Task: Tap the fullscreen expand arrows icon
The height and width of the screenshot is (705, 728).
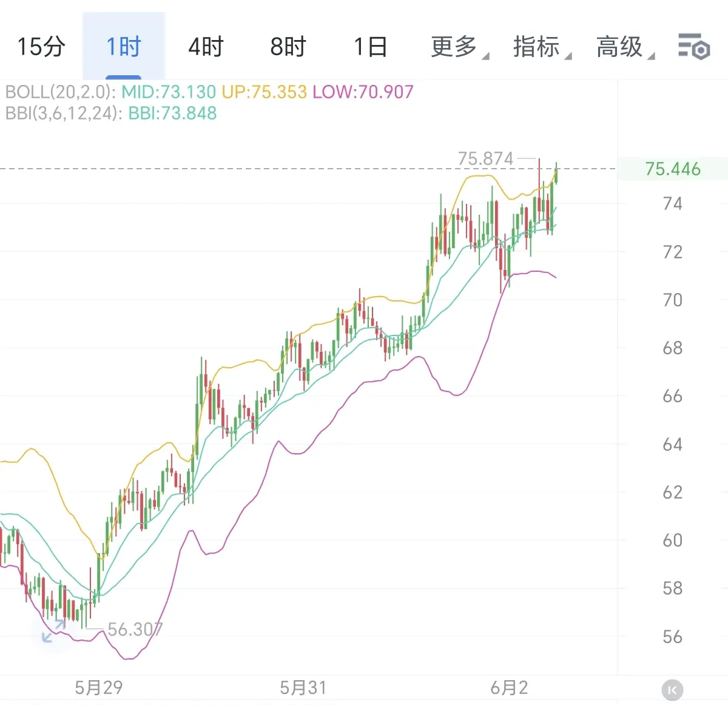Action: (53, 632)
